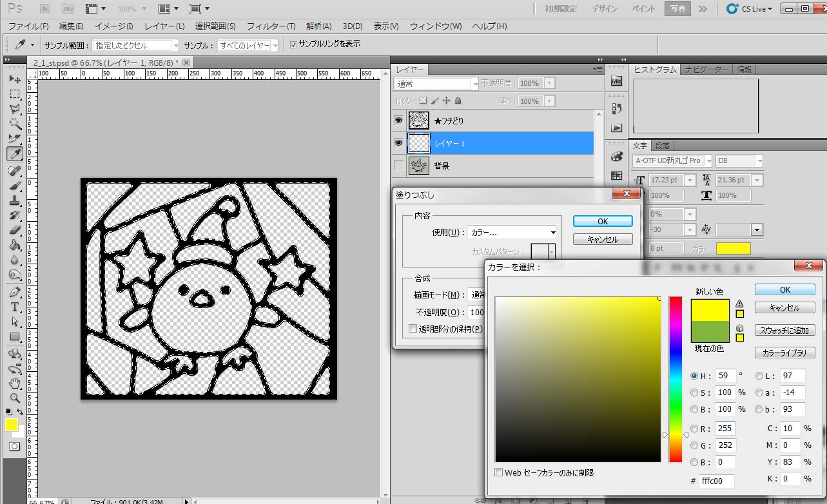Click スウォッチに追加 button
Viewport: 827px width, 504px height.
(x=784, y=330)
